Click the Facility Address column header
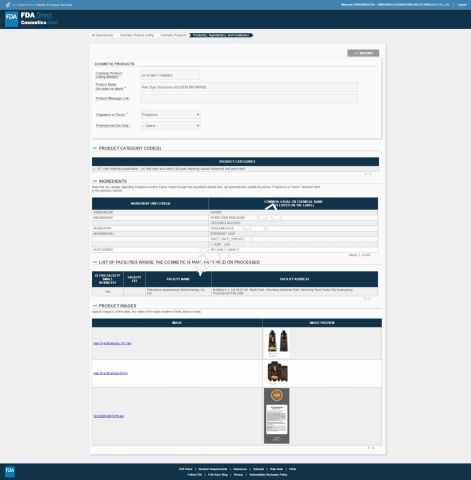The image size is (471, 480). pos(295,279)
